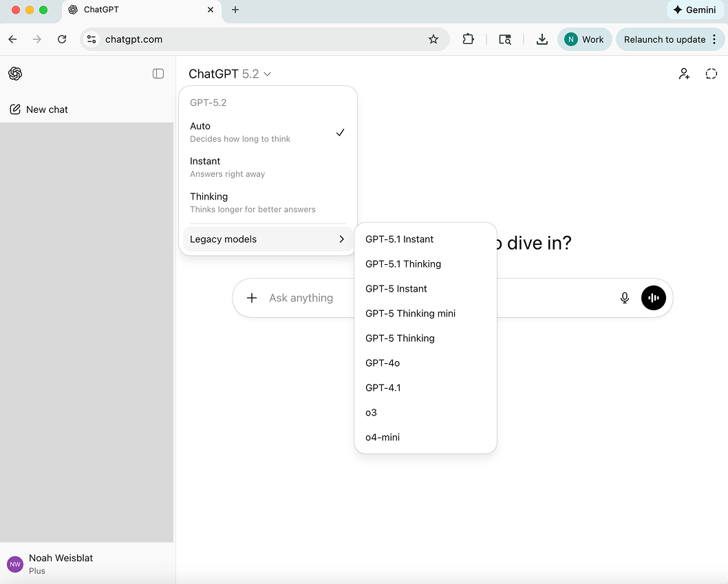Screen dimensions: 728x584
Task: Select the ChatGPT browser tab
Action: coord(142,10)
